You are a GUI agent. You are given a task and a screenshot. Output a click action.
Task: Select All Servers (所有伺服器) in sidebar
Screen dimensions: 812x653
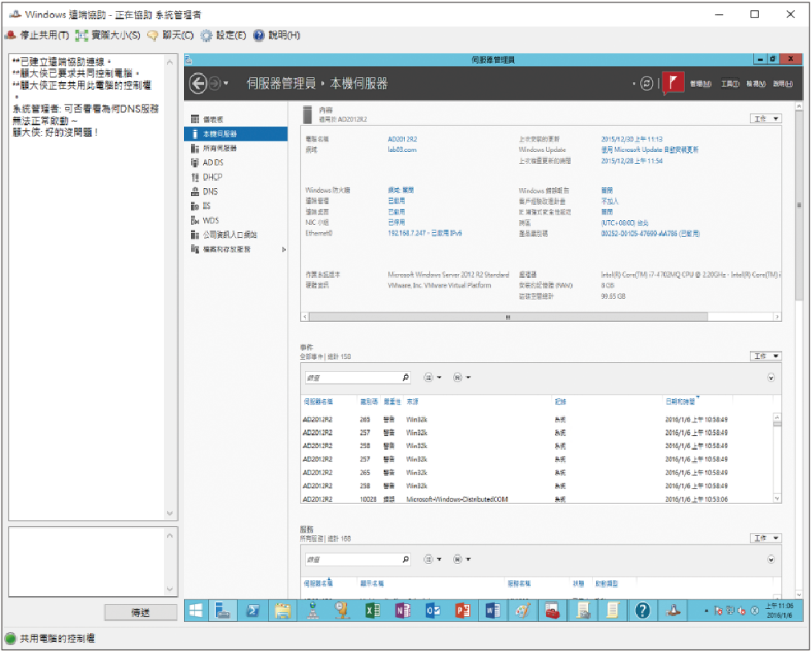click(235, 148)
